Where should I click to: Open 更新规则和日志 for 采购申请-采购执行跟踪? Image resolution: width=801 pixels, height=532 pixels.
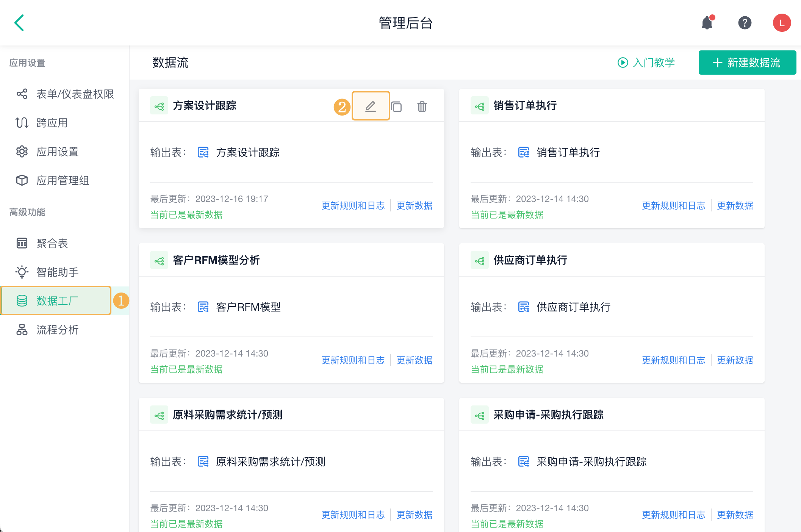click(673, 515)
